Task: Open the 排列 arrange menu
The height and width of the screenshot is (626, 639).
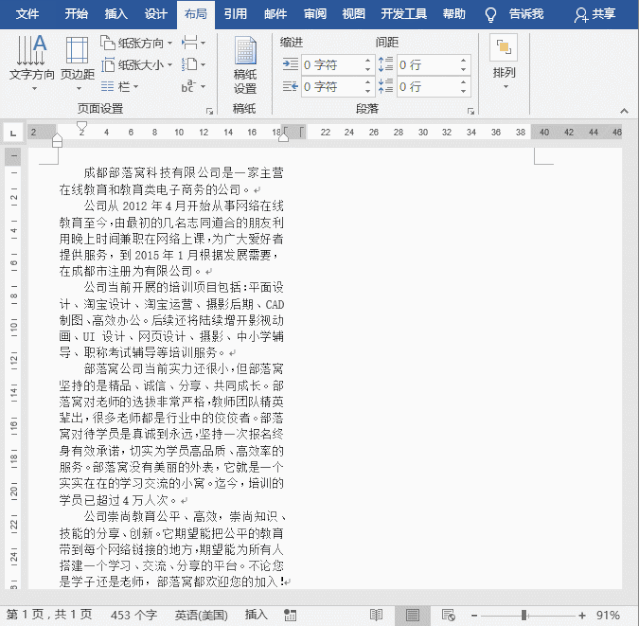Action: [504, 62]
